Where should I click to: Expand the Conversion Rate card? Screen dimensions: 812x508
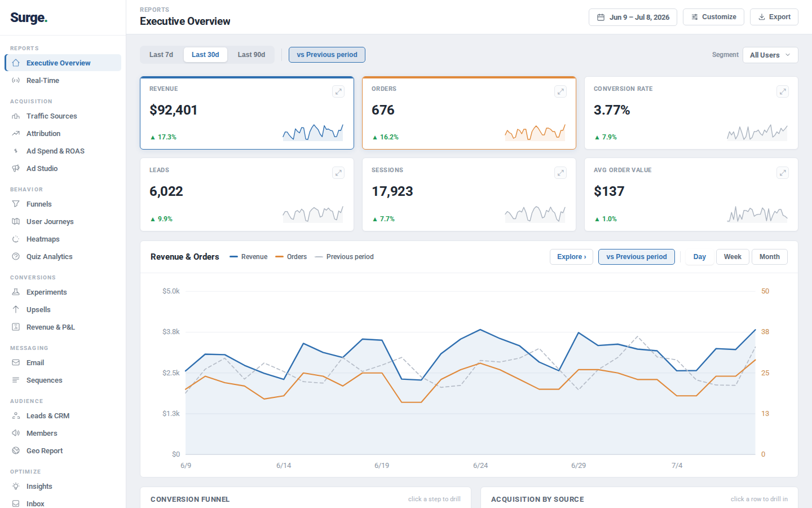point(783,91)
